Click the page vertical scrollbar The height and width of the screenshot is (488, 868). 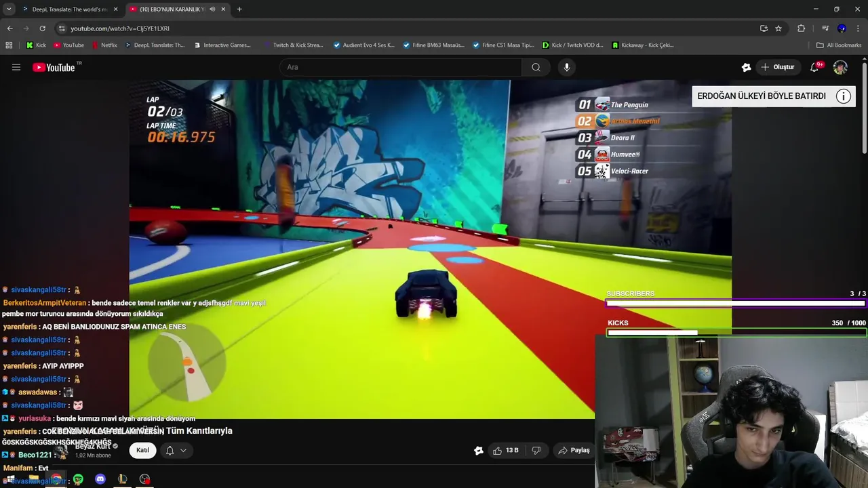(865, 108)
